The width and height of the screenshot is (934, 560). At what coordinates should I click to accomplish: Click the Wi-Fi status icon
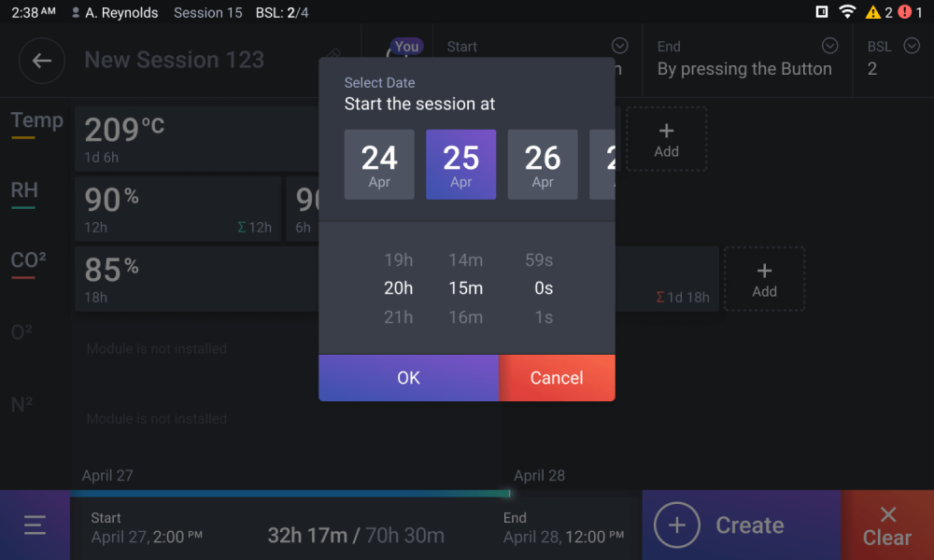point(847,12)
